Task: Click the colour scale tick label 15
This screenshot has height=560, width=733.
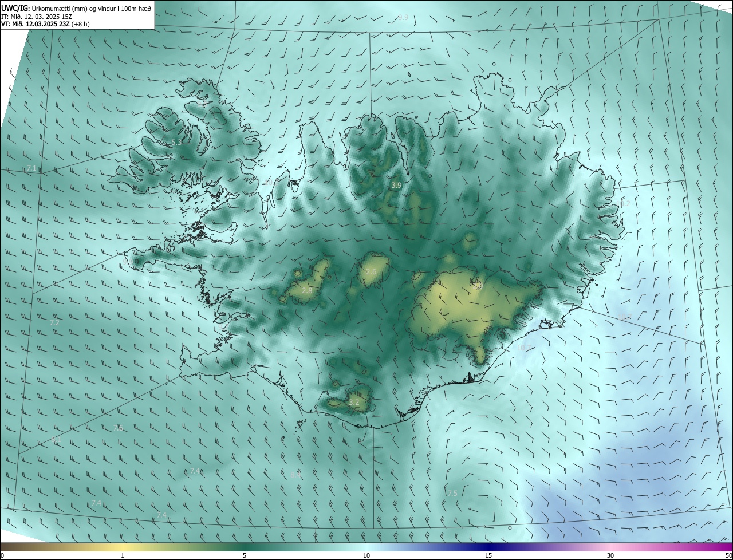Action: point(488,555)
